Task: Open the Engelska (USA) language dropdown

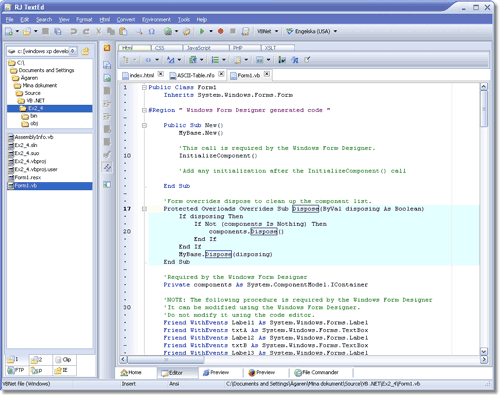Action: [335, 31]
